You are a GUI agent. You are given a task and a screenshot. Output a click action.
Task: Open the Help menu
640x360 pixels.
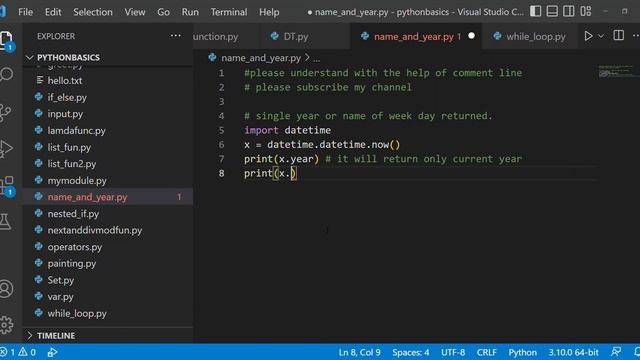pos(269,12)
